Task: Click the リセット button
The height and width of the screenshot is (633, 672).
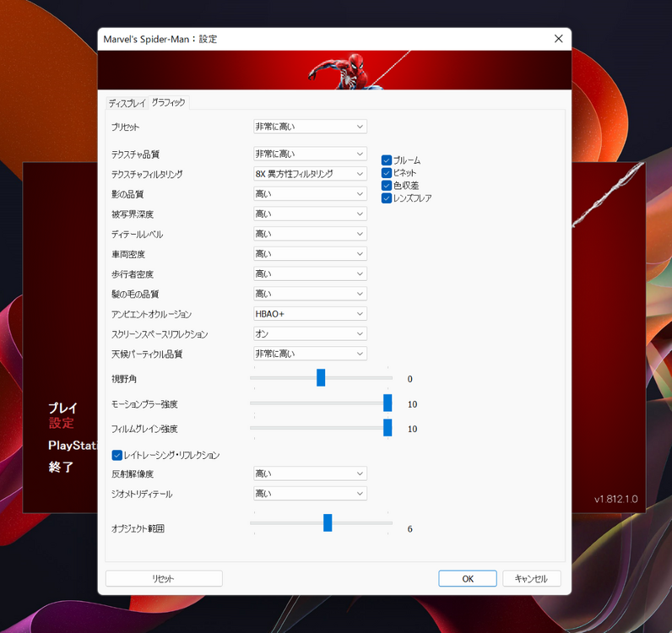Action: pos(164,579)
